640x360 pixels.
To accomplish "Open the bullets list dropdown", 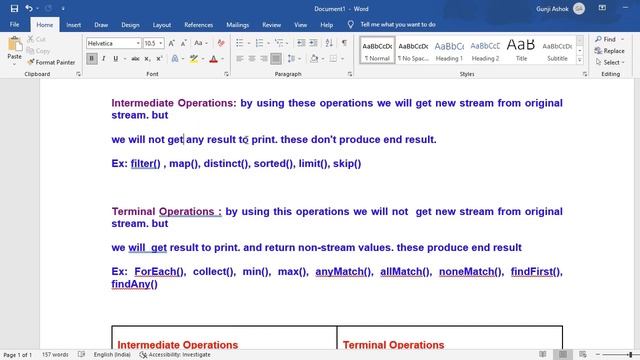I will (x=249, y=43).
